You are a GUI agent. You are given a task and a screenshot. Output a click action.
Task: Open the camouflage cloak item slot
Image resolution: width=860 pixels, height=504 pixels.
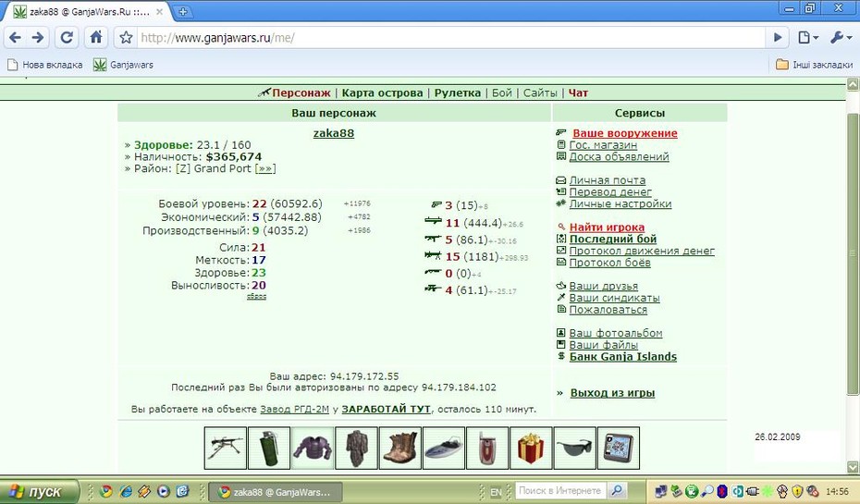357,449
